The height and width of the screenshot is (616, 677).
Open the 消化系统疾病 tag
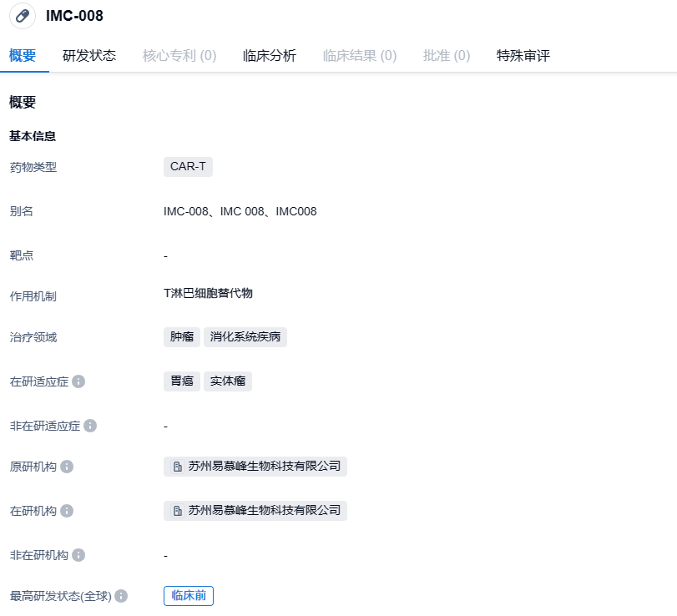click(x=245, y=337)
